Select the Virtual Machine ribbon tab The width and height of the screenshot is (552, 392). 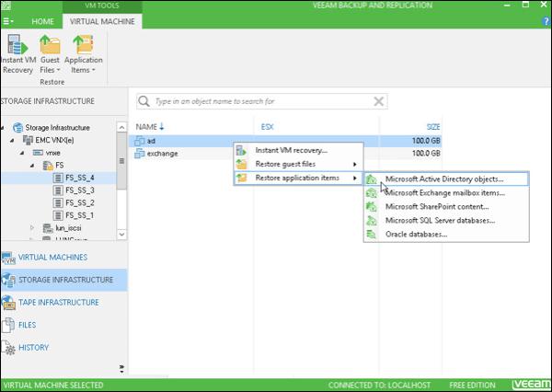102,21
